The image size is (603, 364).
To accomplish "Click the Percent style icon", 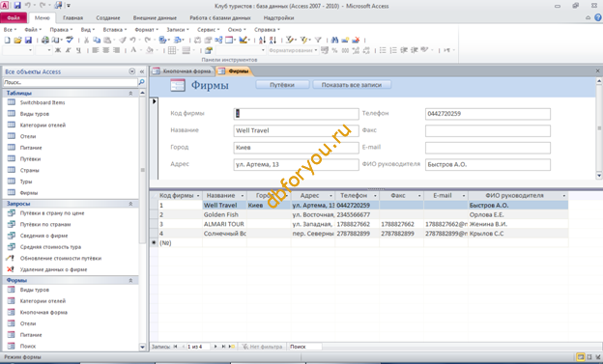I will click(334, 50).
